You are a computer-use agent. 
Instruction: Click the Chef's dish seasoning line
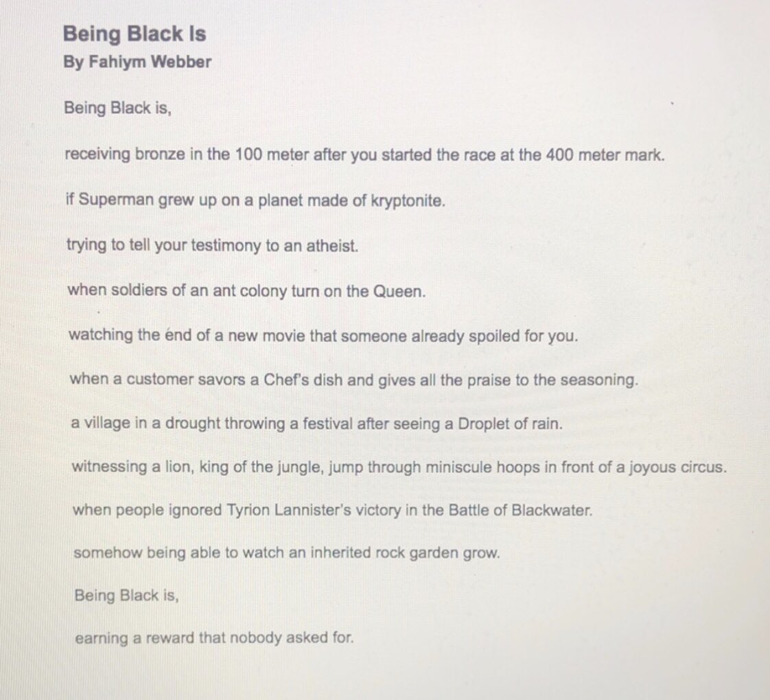[x=353, y=380]
